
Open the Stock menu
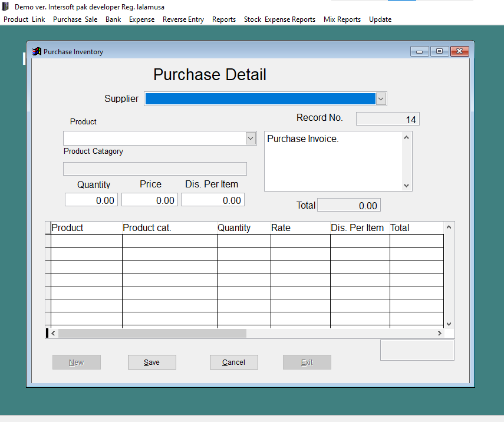point(252,19)
